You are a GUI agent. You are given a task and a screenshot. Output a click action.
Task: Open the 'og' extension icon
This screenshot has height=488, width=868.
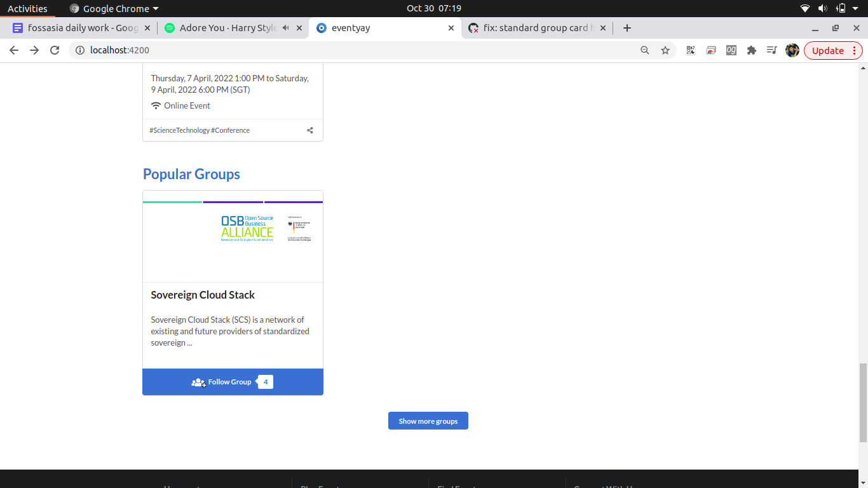(x=731, y=50)
